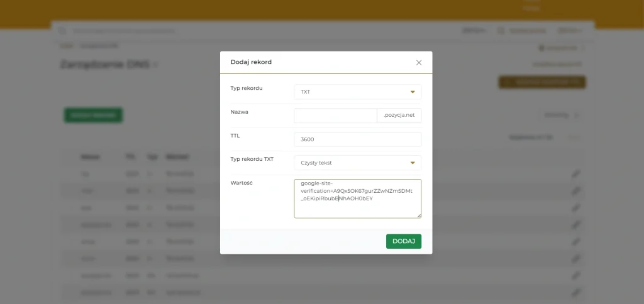The image size is (644, 304).
Task: Click the pencil edit icon of the topmost DNS row
Action: coord(576,174)
